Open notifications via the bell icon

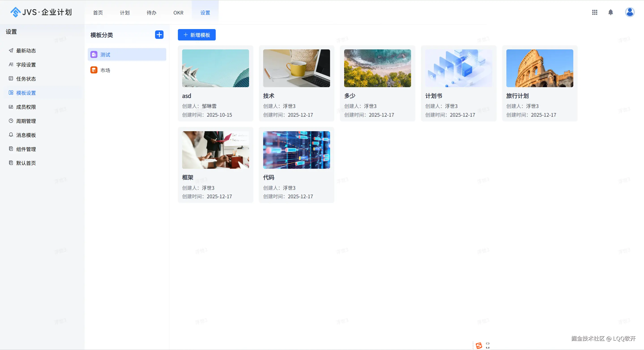point(611,12)
